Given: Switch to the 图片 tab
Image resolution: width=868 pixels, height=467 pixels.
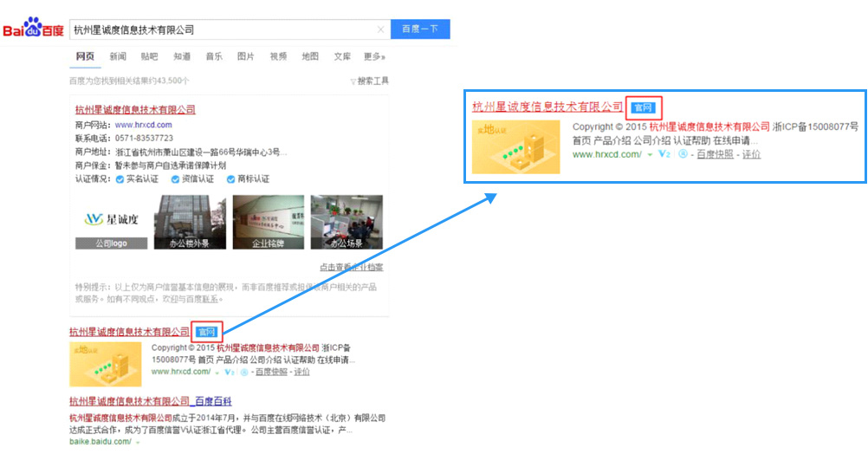Looking at the screenshot, I should (245, 56).
